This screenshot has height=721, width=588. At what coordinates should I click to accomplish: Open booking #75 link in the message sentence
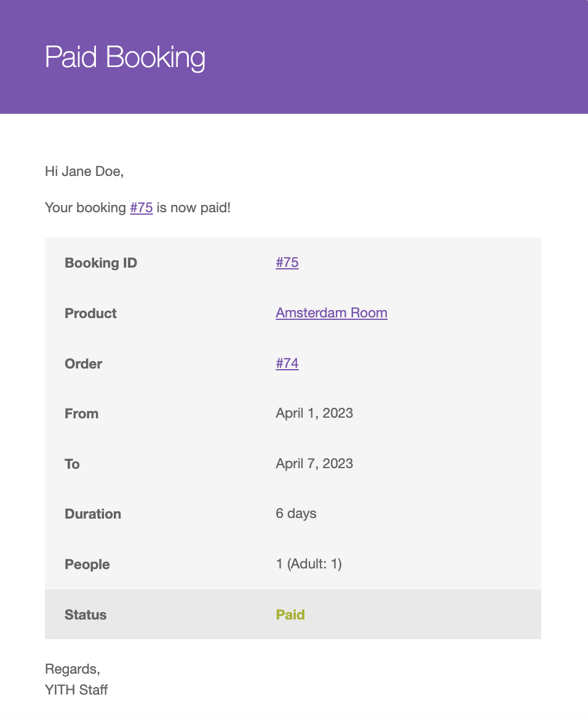pyautogui.click(x=141, y=207)
